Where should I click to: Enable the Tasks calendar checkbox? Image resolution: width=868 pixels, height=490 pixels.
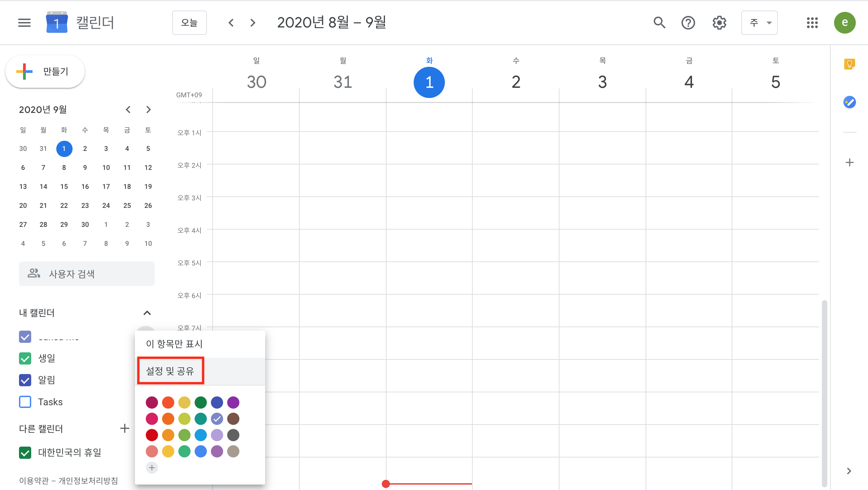[x=25, y=402]
